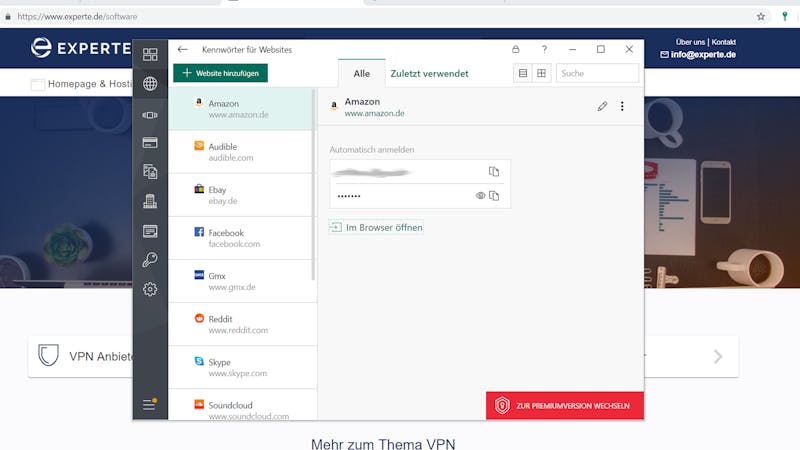Viewport: 800px width, 450px height.
Task: Click the Experte logo on webpage
Action: coord(81,48)
